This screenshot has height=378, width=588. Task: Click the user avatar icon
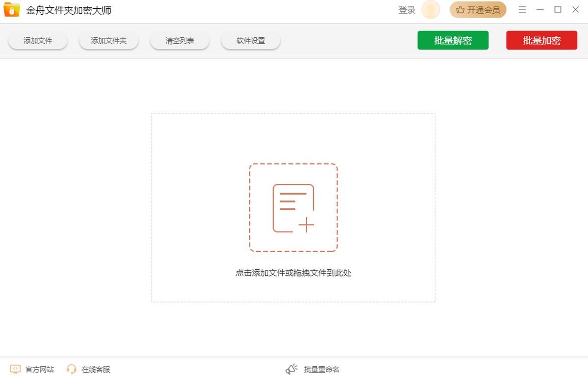[431, 10]
